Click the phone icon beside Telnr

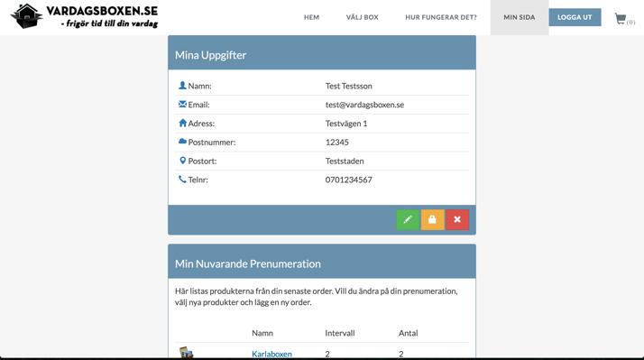pos(182,180)
